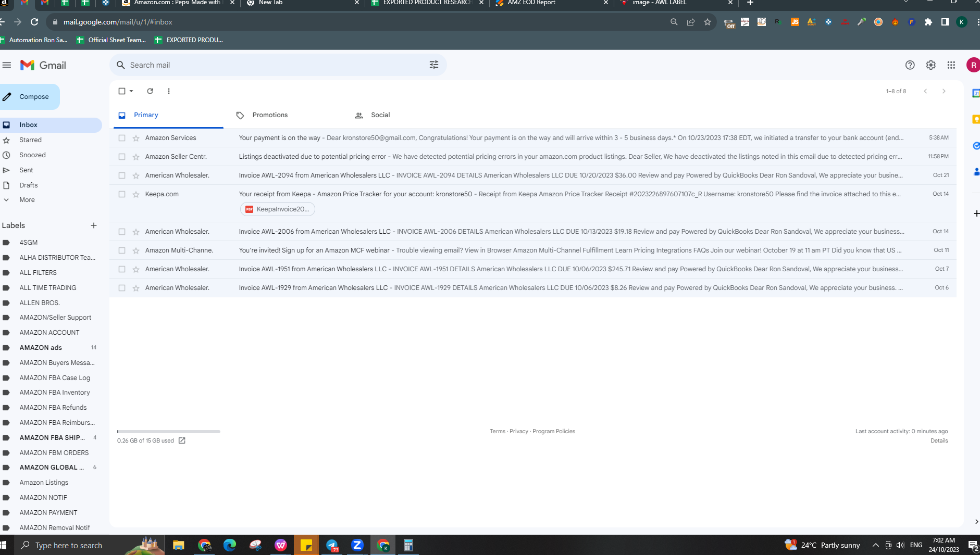
Task: Go to the newer emails page arrow
Action: 925,91
